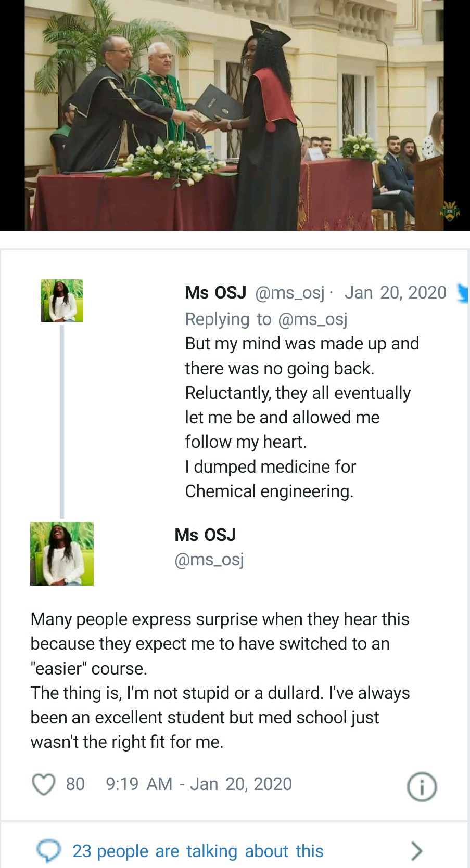Viewport: 470px width, 868px height.
Task: Click the Jan 20, 2020 date in the reply header
Action: (395, 293)
